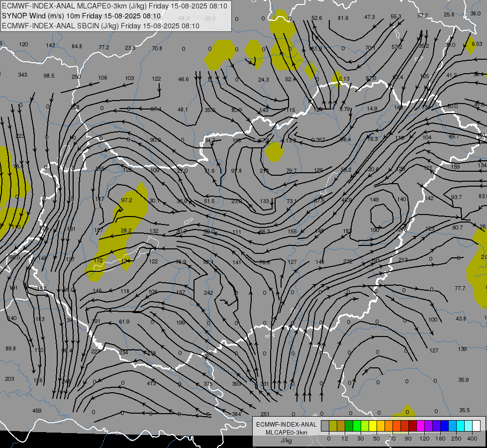Click the map value 459
This screenshot has height=448, width=487.
[x=37, y=411]
